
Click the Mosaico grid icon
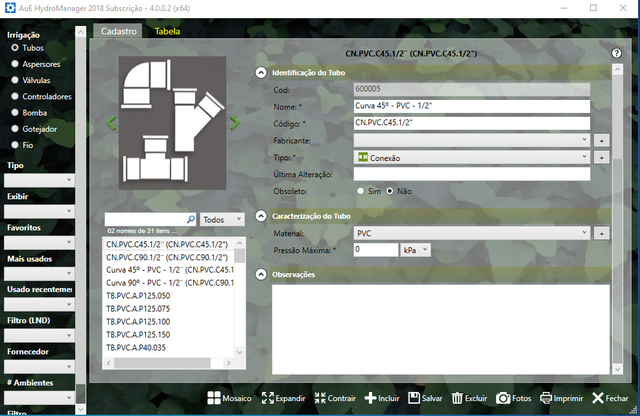tap(213, 398)
